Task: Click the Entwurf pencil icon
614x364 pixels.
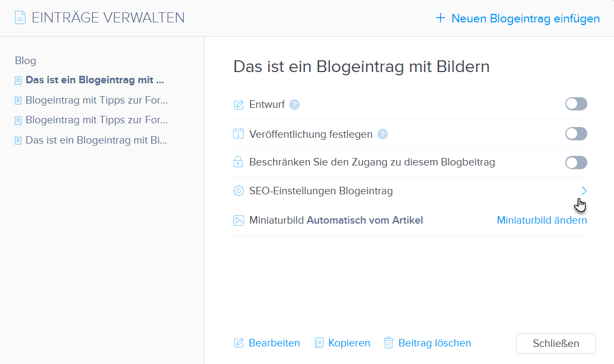Action: point(238,105)
